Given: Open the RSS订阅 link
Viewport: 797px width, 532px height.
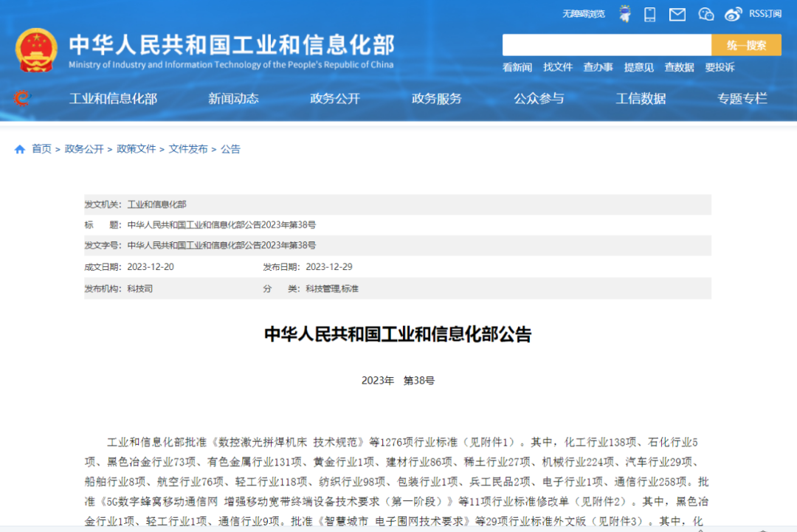Looking at the screenshot, I should [x=765, y=14].
